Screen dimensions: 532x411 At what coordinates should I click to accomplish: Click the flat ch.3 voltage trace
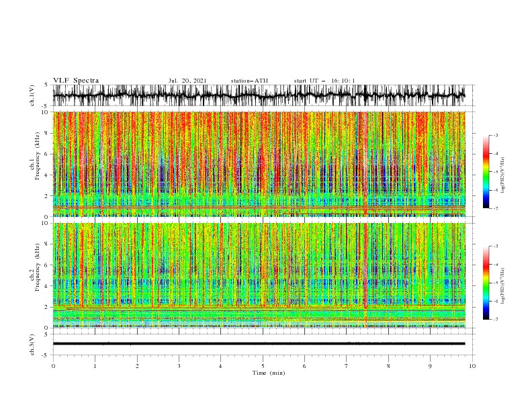pos(259,344)
